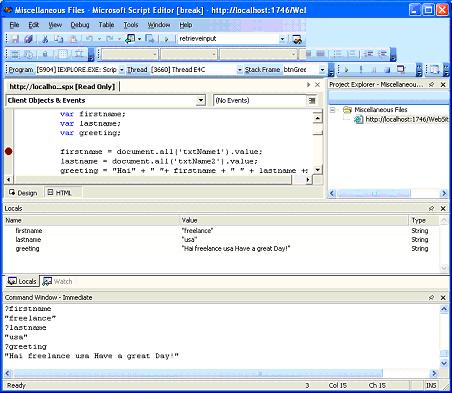Click the Find in Files icon beside retrieveinput
Screen dimensions: 452x393
click(297, 39)
